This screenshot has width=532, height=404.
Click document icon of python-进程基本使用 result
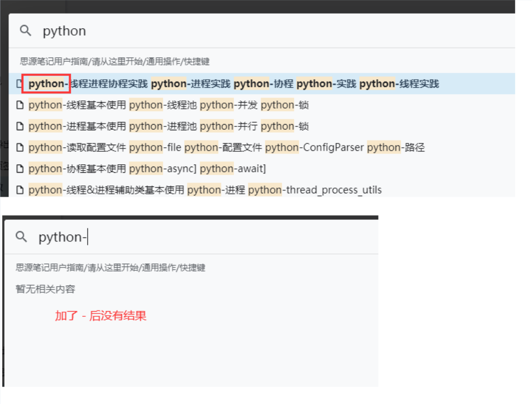(20, 126)
